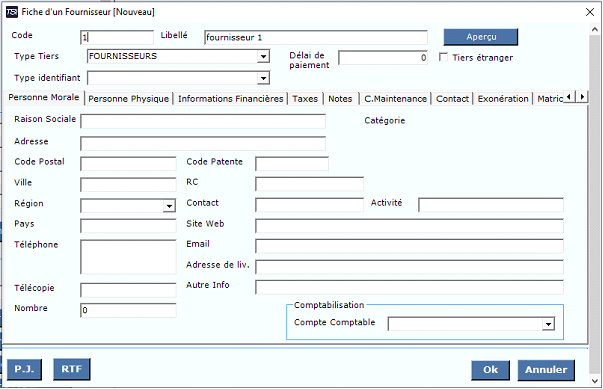Click the tab strip right scroll arrow
The height and width of the screenshot is (389, 603).
582,97
